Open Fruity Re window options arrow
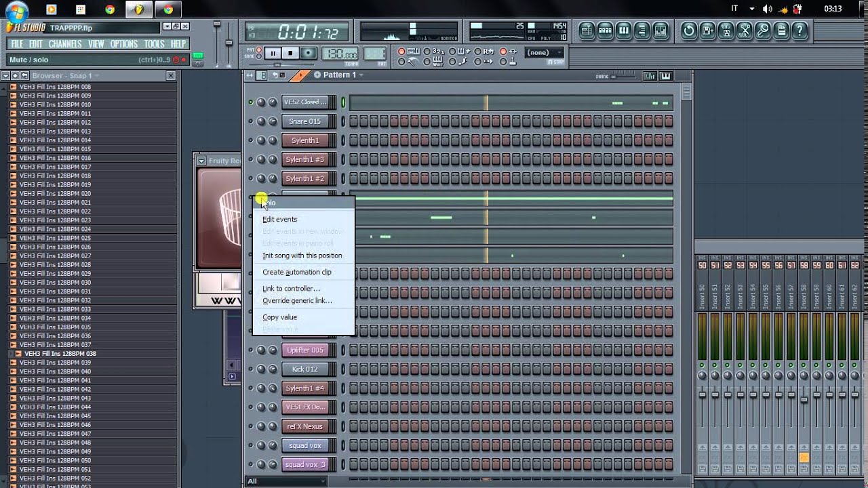This screenshot has height=488, width=868. click(x=201, y=161)
